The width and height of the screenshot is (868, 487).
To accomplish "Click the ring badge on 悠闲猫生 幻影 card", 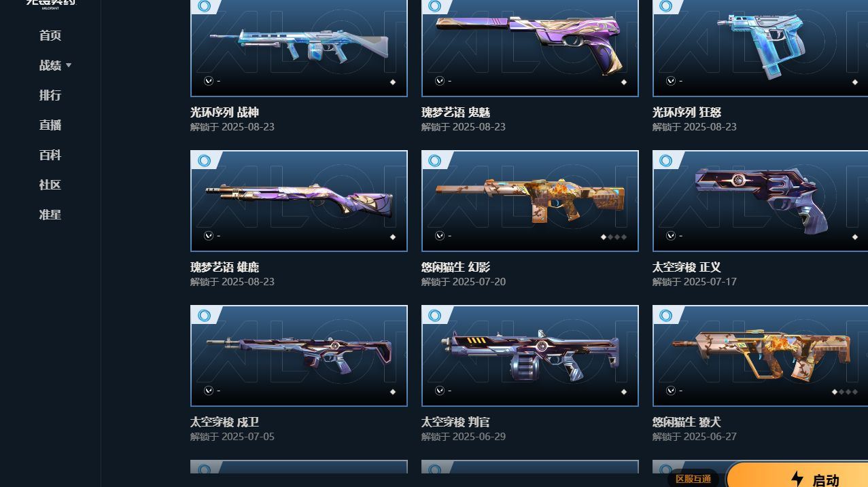I will [x=435, y=161].
